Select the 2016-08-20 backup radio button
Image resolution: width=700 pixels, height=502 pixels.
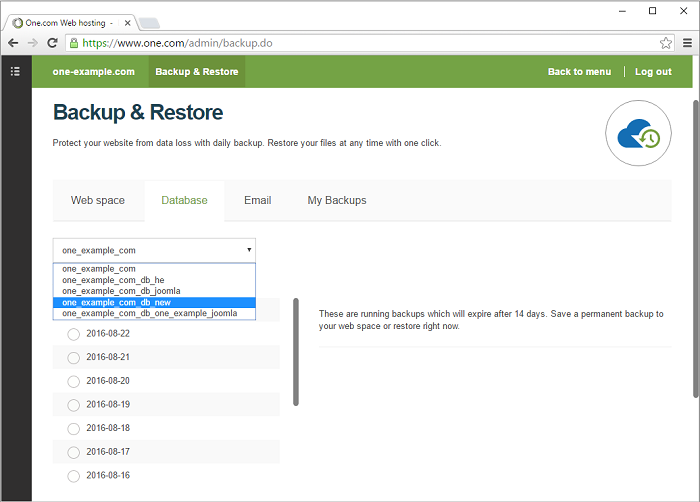click(x=74, y=381)
